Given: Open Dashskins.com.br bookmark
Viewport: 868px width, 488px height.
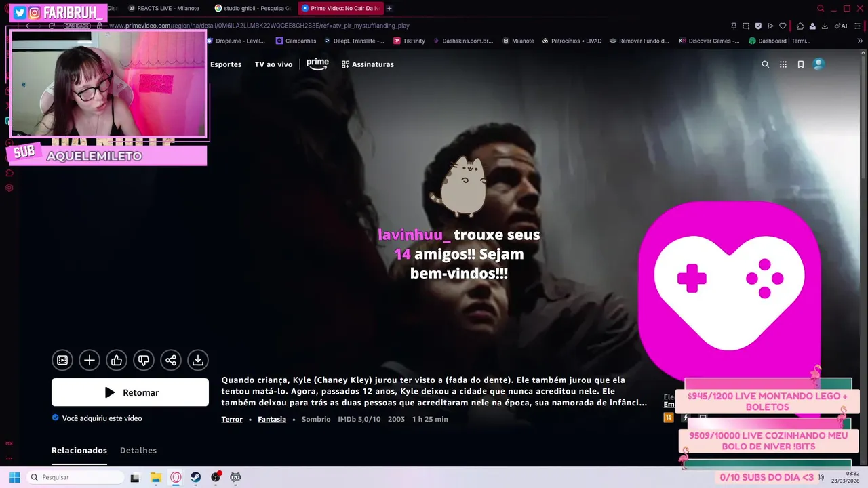Looking at the screenshot, I should coord(462,41).
